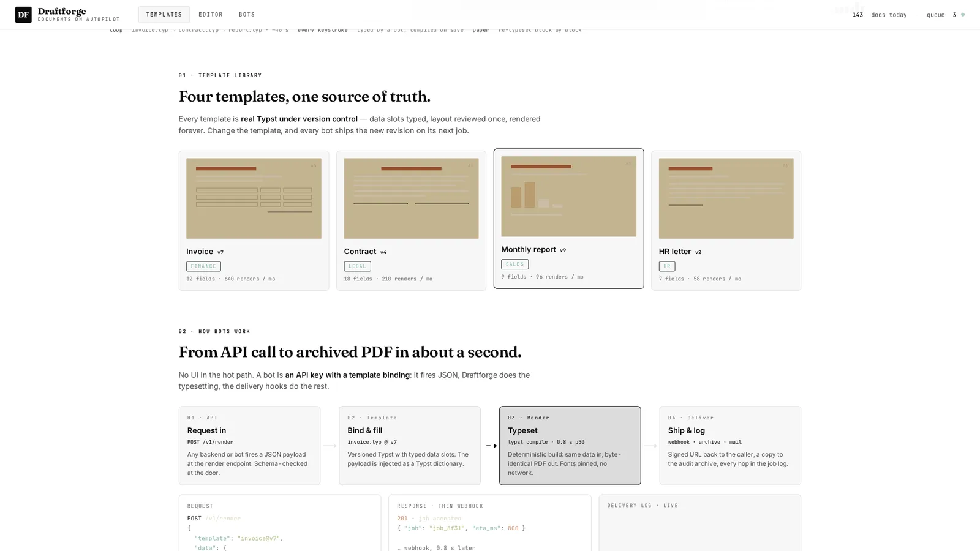This screenshot has width=980, height=551.
Task: Click 'POST /v1/render' under Request in
Action: pyautogui.click(x=210, y=442)
